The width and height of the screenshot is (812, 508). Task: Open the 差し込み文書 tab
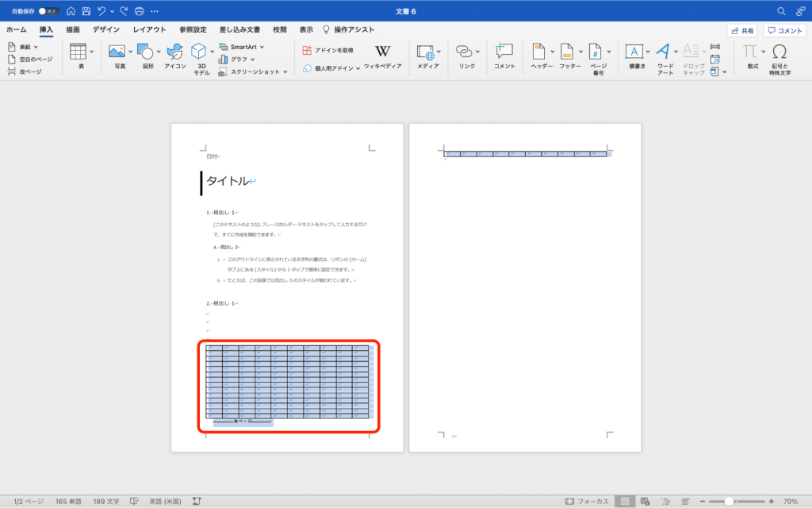(239, 29)
